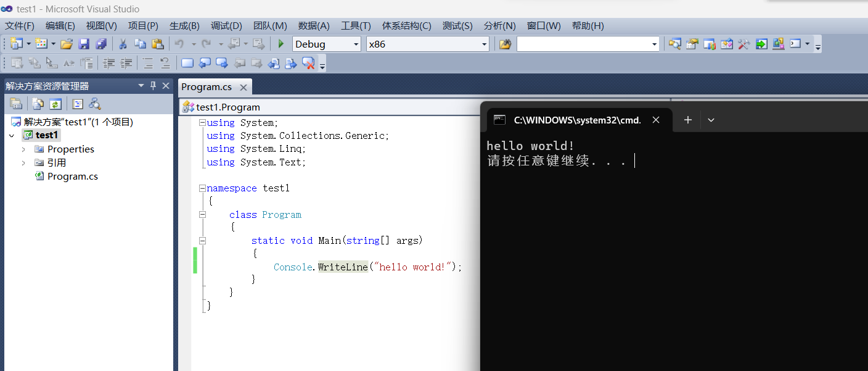Click View Class Diagram icon in Solution Explorer
The image size is (868, 371).
click(x=95, y=104)
